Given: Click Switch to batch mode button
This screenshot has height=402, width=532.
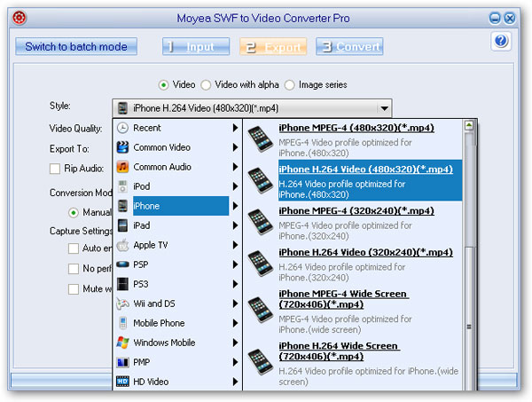Looking at the screenshot, I should pos(76,46).
